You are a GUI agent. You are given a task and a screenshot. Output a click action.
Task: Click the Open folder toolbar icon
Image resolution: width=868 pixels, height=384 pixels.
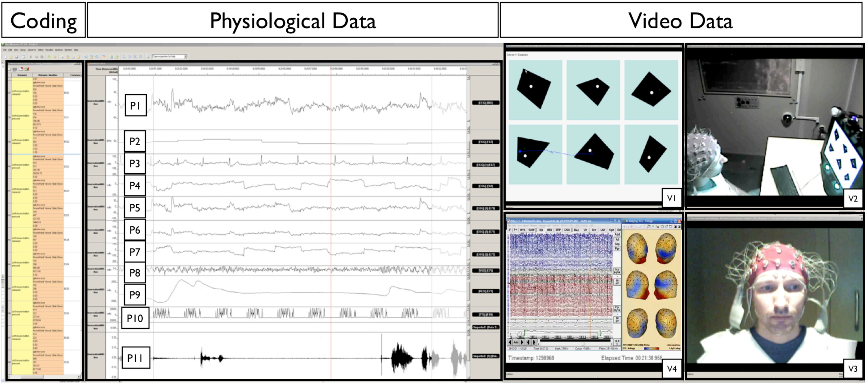11,57
